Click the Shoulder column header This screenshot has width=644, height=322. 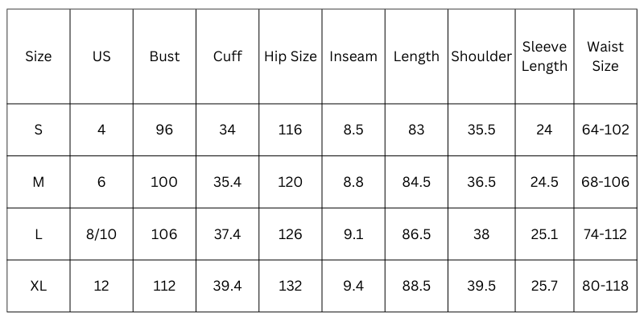point(481,56)
